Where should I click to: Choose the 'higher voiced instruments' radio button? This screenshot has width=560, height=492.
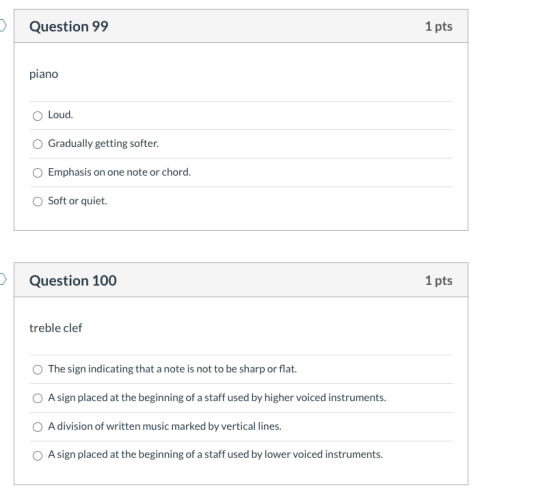[x=38, y=398]
